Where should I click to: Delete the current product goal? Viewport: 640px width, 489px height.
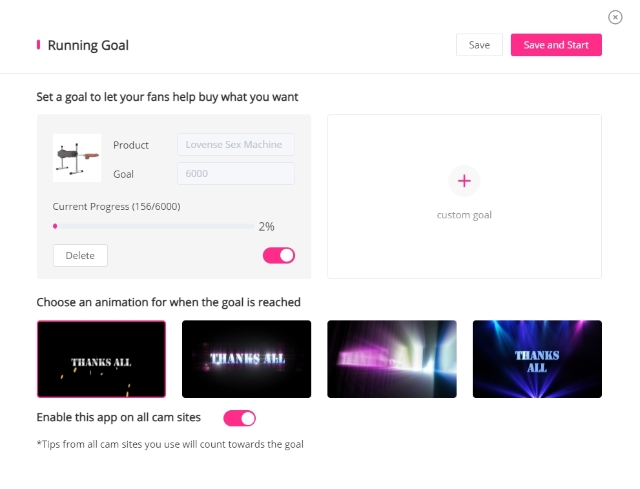(80, 256)
